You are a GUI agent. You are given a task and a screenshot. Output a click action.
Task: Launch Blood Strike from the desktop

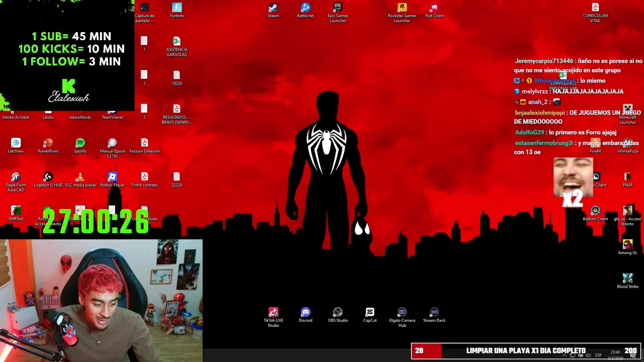click(x=627, y=281)
